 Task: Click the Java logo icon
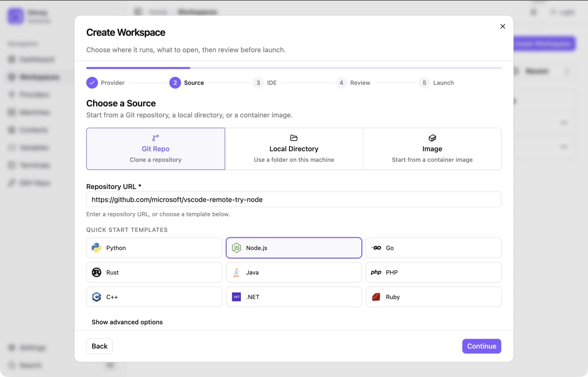[x=236, y=272]
